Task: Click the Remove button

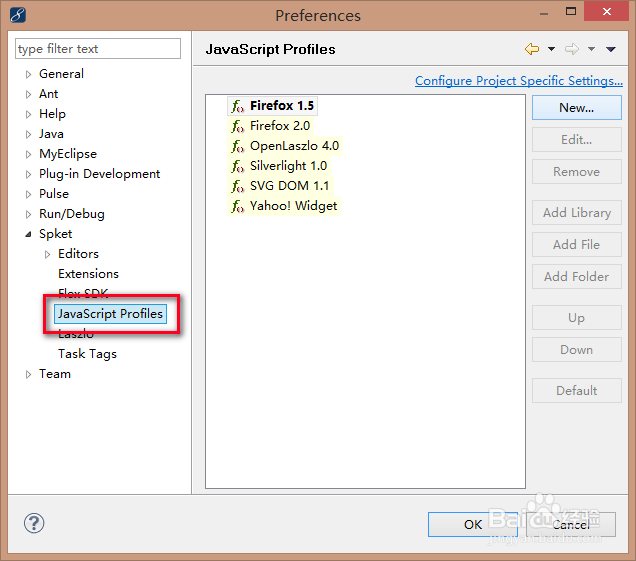Action: 577,172
